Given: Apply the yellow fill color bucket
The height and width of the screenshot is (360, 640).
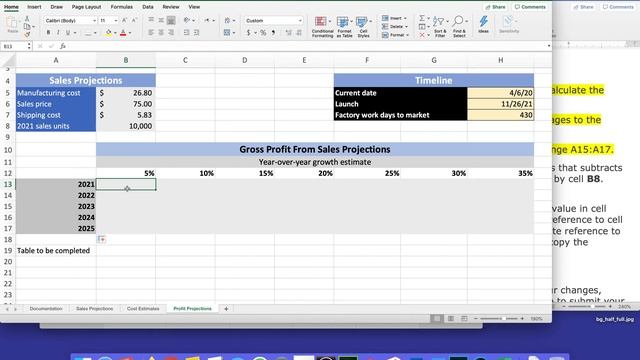Looking at the screenshot, I should click(x=109, y=33).
